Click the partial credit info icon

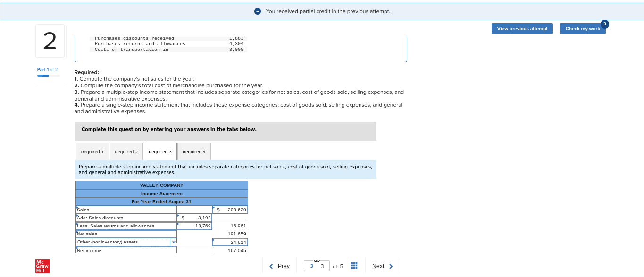pos(257,11)
